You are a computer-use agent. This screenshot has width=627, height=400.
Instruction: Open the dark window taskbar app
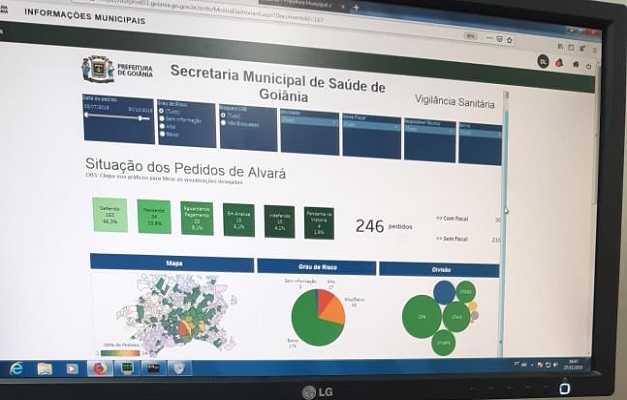click(154, 368)
